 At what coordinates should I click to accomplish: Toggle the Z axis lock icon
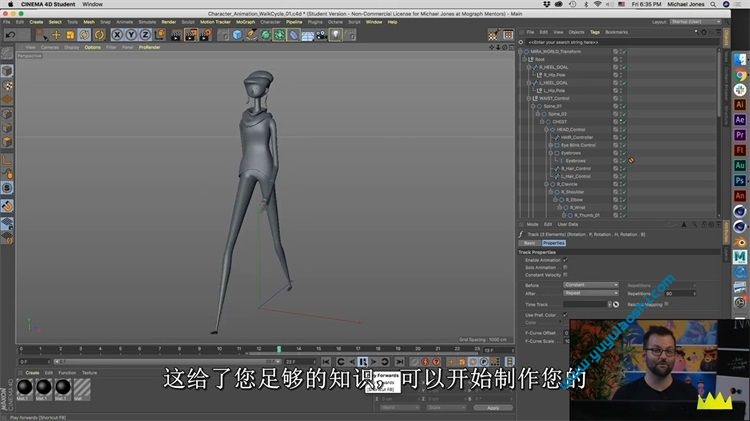coord(145,34)
